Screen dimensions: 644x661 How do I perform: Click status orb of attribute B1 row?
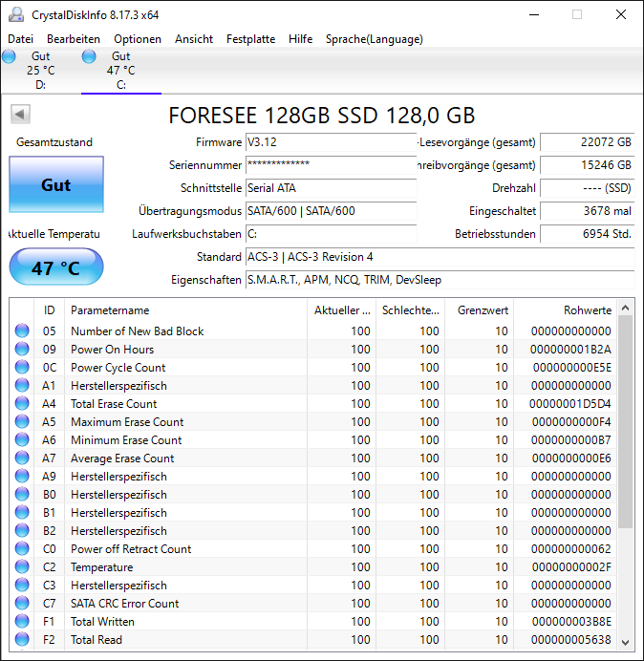click(x=22, y=512)
